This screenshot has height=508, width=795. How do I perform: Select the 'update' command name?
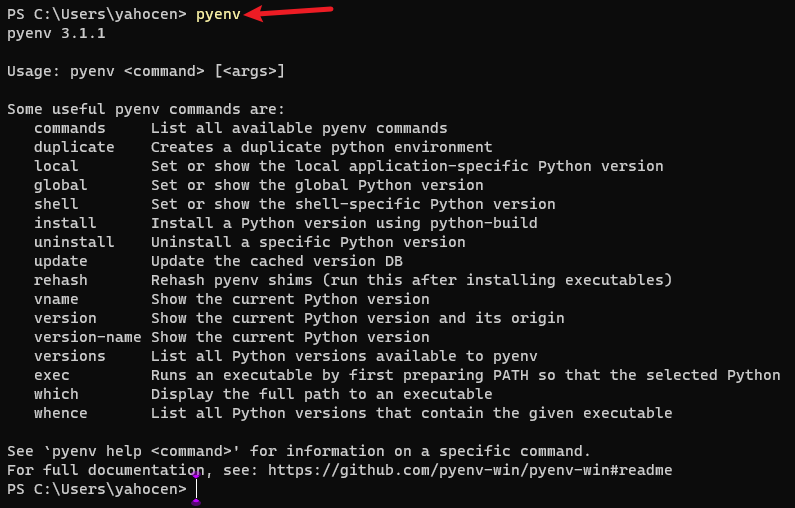(61, 261)
